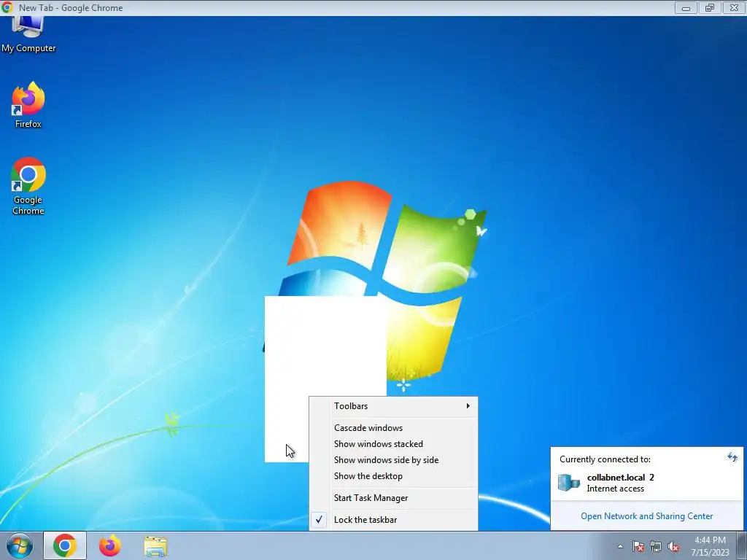Switch to Chrome in the taskbar
Image resolution: width=747 pixels, height=560 pixels.
[65, 545]
